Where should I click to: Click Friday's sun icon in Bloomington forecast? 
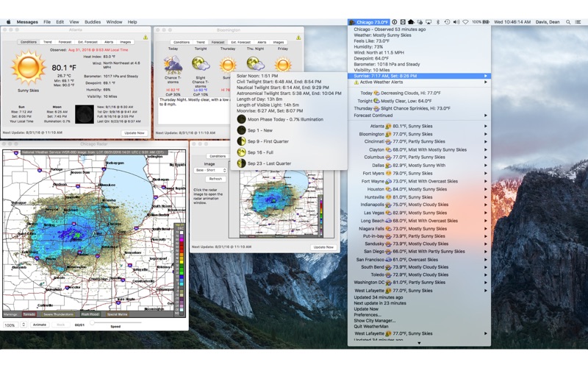[x=283, y=65]
